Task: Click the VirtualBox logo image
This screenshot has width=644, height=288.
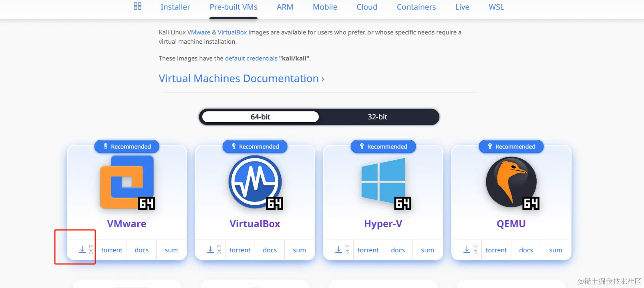Action: click(x=255, y=183)
